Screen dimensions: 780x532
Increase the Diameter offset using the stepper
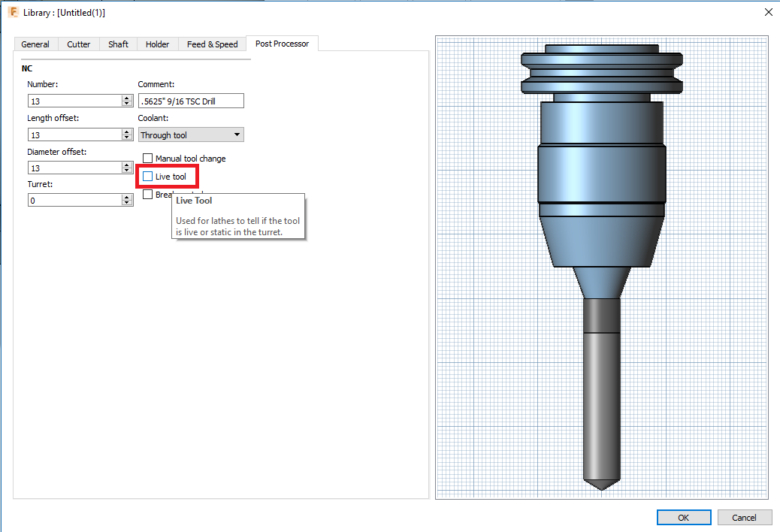click(x=126, y=164)
